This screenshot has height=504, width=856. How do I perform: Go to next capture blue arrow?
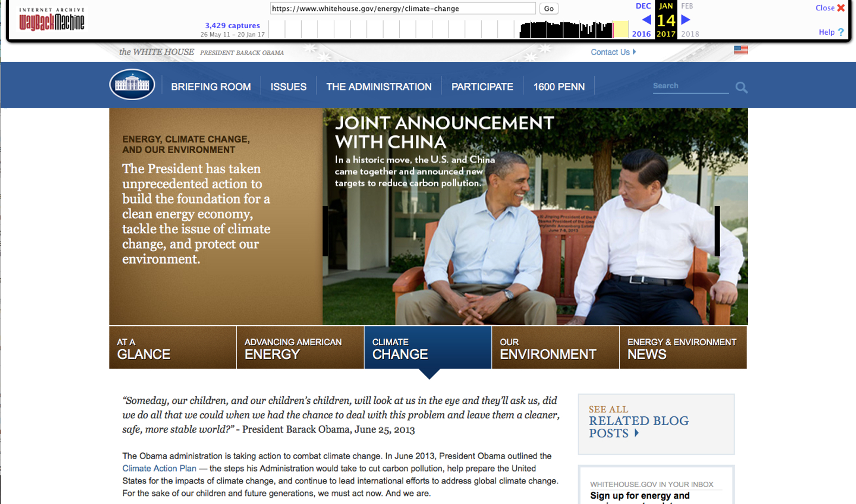pyautogui.click(x=685, y=20)
